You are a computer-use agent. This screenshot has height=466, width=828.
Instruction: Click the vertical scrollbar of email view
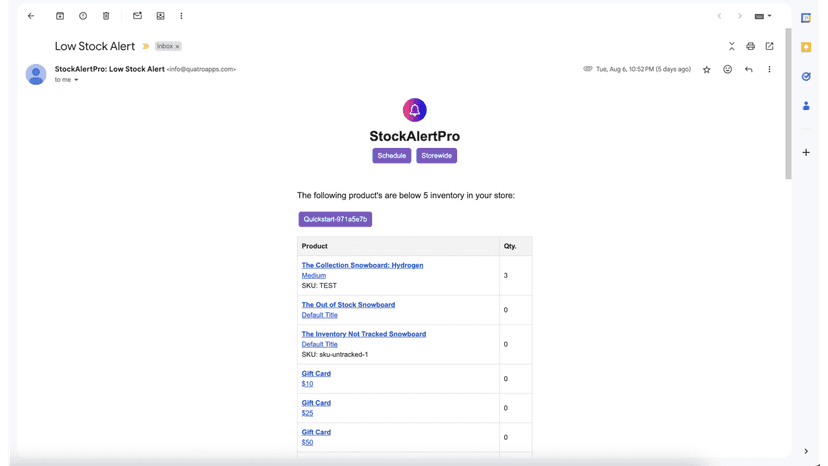tap(788, 103)
